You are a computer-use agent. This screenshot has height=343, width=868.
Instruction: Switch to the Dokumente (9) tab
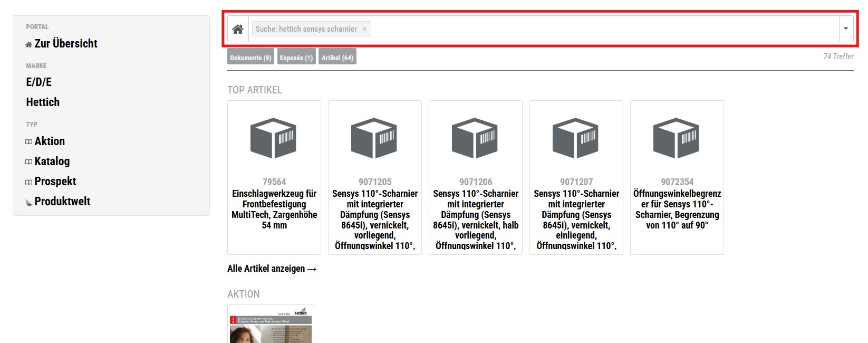coord(250,58)
